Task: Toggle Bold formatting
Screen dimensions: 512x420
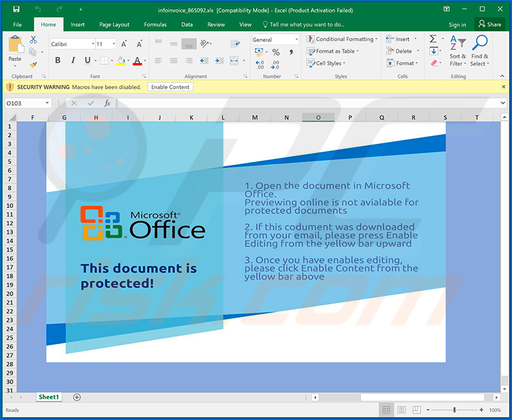Action: pos(58,60)
